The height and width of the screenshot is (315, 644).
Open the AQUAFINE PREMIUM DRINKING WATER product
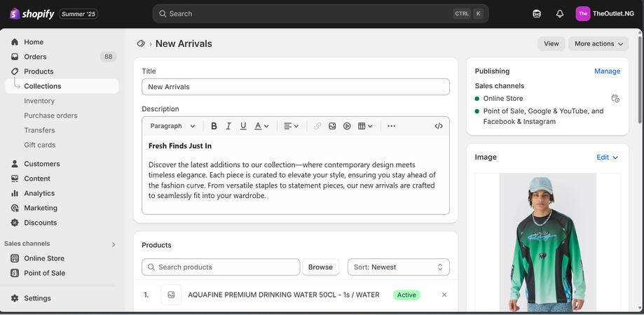pos(283,295)
